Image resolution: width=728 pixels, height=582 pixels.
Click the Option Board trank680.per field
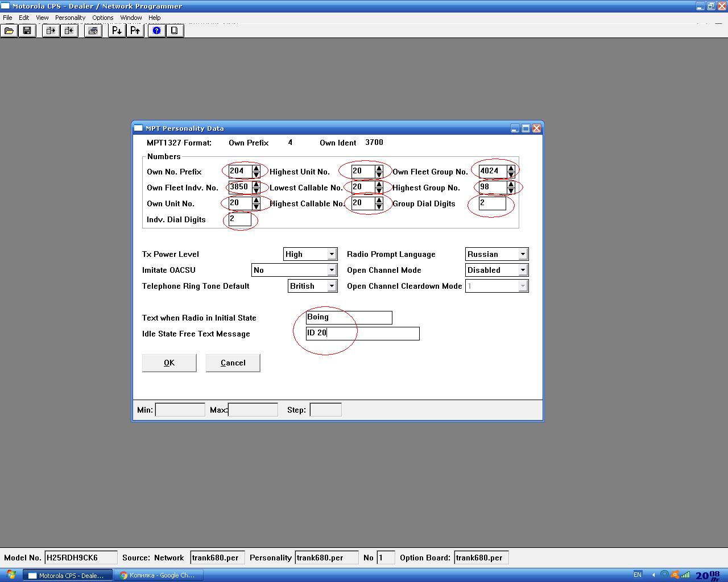481,558
